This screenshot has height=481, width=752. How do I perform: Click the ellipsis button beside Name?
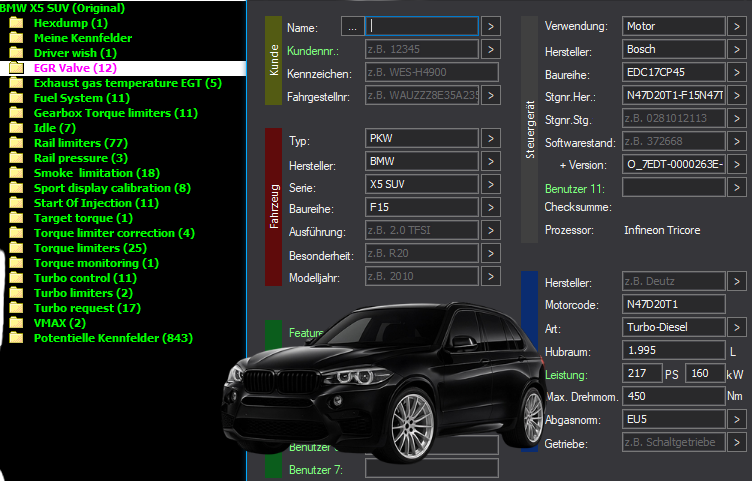tap(352, 26)
